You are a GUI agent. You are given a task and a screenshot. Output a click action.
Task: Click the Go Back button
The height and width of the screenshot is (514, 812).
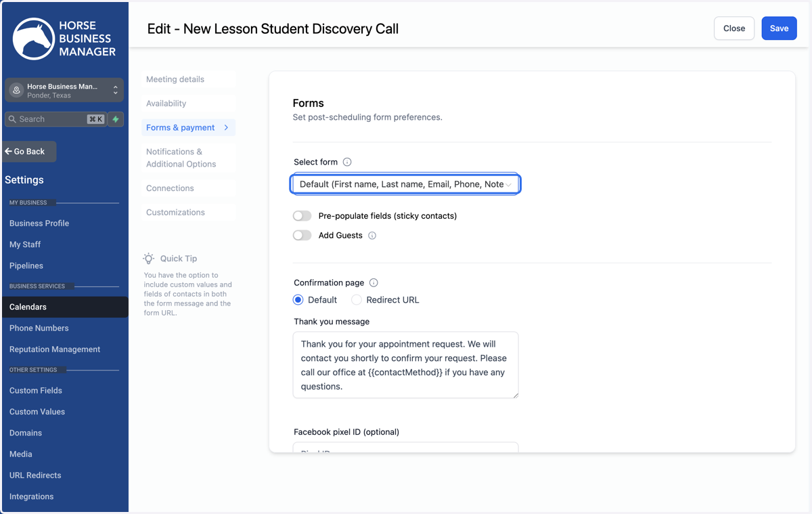28,152
